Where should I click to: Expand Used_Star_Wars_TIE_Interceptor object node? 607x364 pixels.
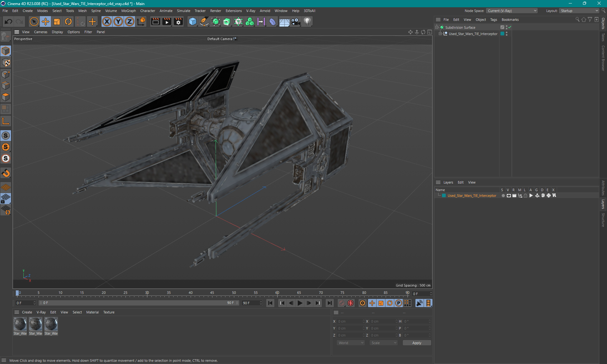tap(440, 34)
